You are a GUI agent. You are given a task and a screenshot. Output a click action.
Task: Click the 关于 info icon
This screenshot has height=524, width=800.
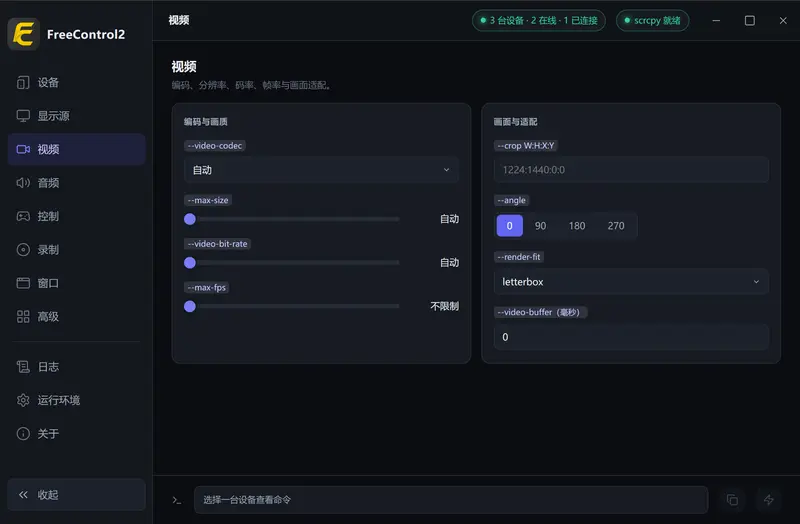[23, 433]
